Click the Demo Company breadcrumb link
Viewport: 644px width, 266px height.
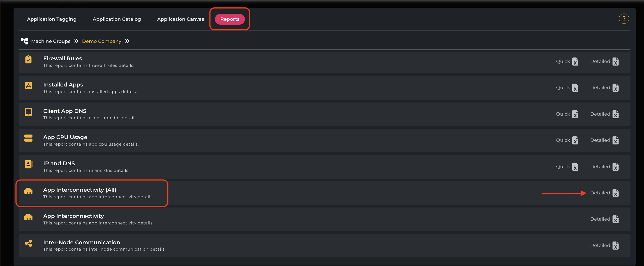point(101,41)
